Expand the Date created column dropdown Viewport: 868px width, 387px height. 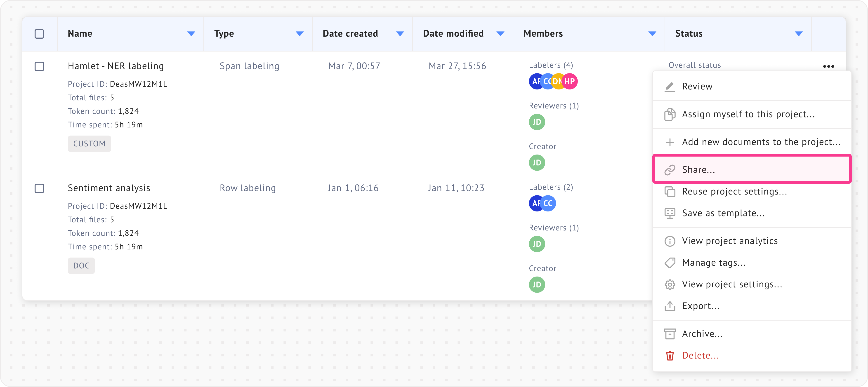pos(400,34)
